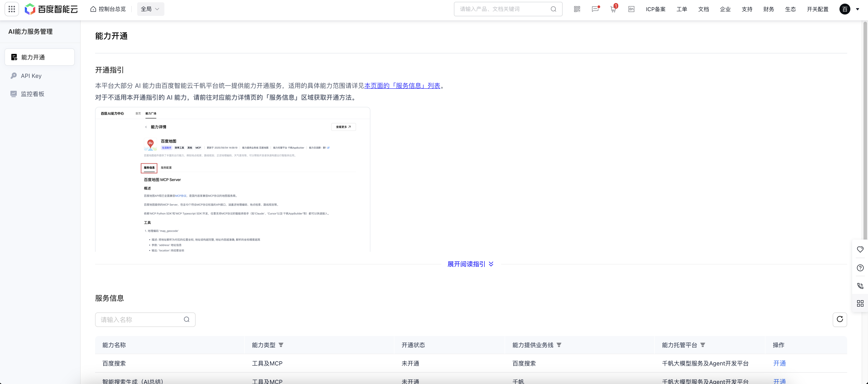Screen dimensions: 868x384
Task: Expand the reading guide (展开阅读指引)
Action: point(470,264)
